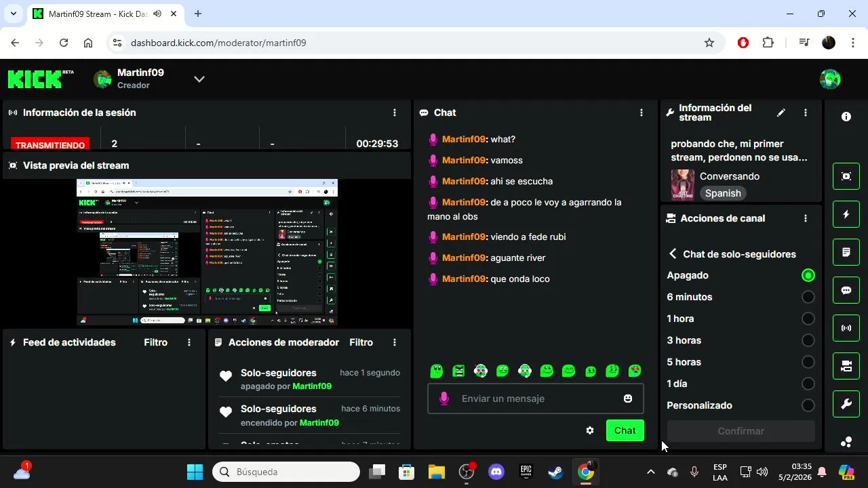
Task: Open chat settings gear icon
Action: pyautogui.click(x=590, y=430)
